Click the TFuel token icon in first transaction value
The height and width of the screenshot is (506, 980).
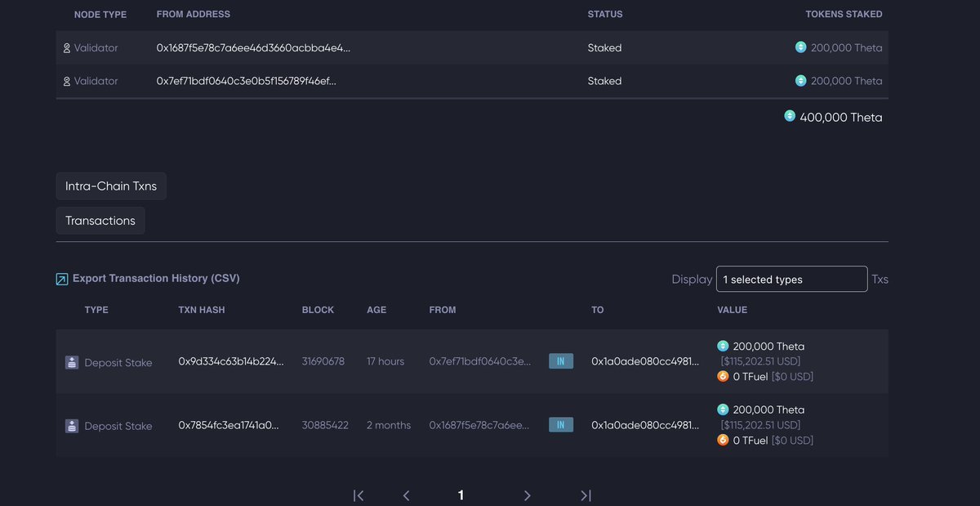pyautogui.click(x=722, y=376)
